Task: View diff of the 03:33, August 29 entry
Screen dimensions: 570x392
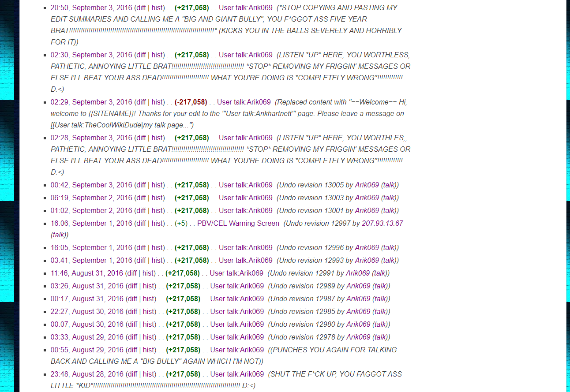Action: [x=132, y=337]
